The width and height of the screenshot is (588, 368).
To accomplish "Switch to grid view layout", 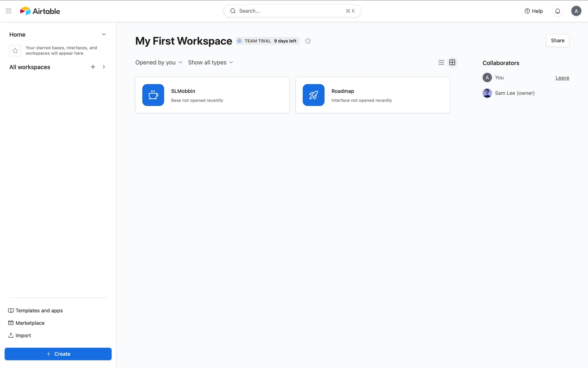I will click(x=452, y=62).
